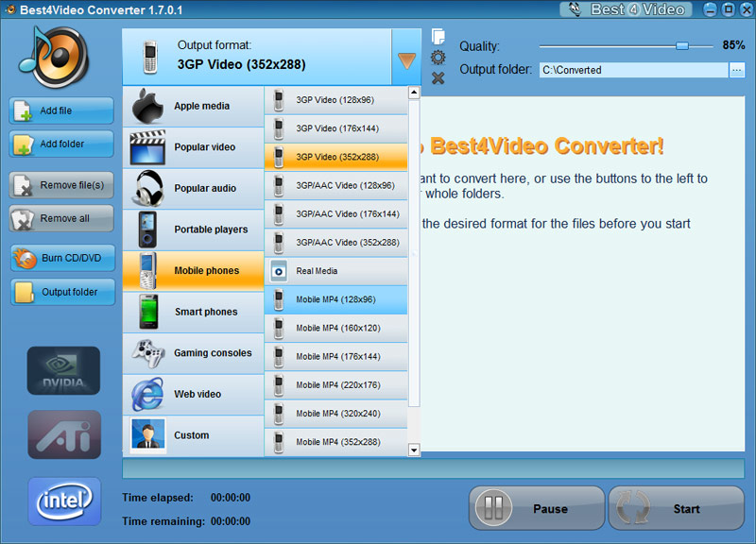Choose Mobile MP4 (352x288) format

pos(336,442)
